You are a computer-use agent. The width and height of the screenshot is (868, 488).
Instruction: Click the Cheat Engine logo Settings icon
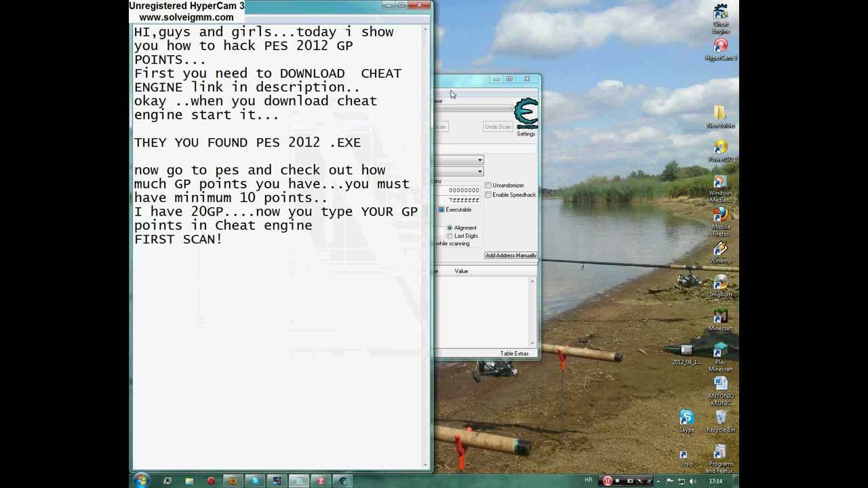point(526,114)
